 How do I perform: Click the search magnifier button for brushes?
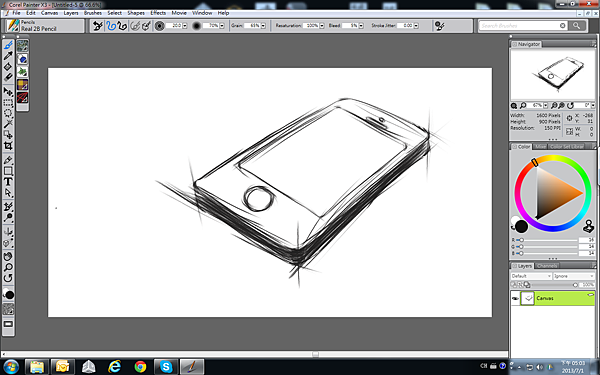point(576,26)
